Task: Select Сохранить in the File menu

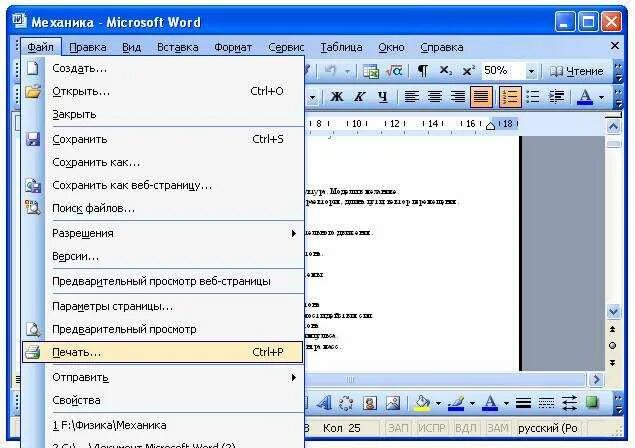Action: (163, 139)
